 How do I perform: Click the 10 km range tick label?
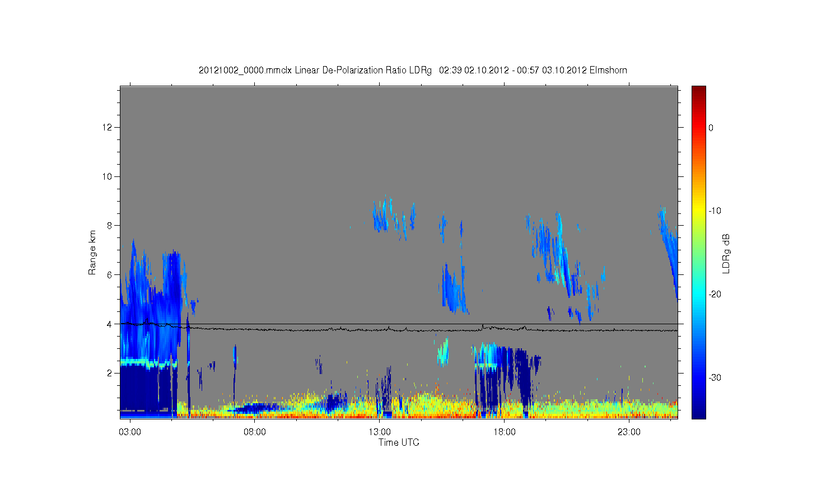tap(108, 176)
